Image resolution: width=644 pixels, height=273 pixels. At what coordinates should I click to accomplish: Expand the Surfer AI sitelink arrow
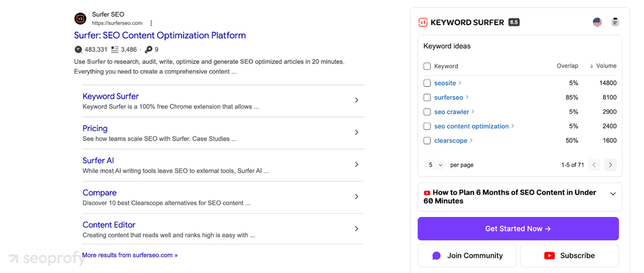(x=356, y=164)
